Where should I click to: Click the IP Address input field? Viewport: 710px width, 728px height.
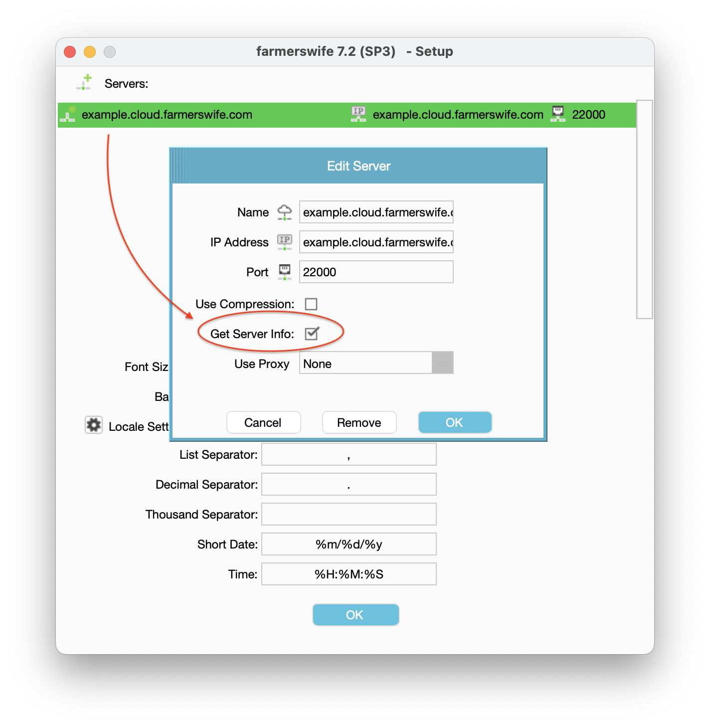(x=376, y=242)
